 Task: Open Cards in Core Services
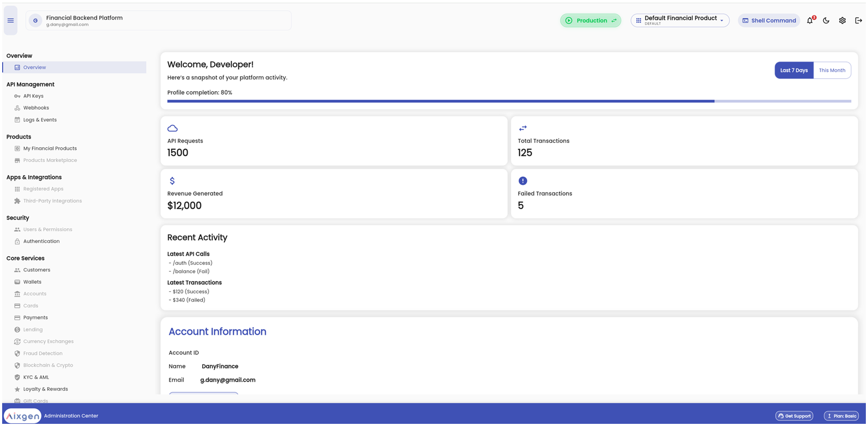pyautogui.click(x=30, y=305)
